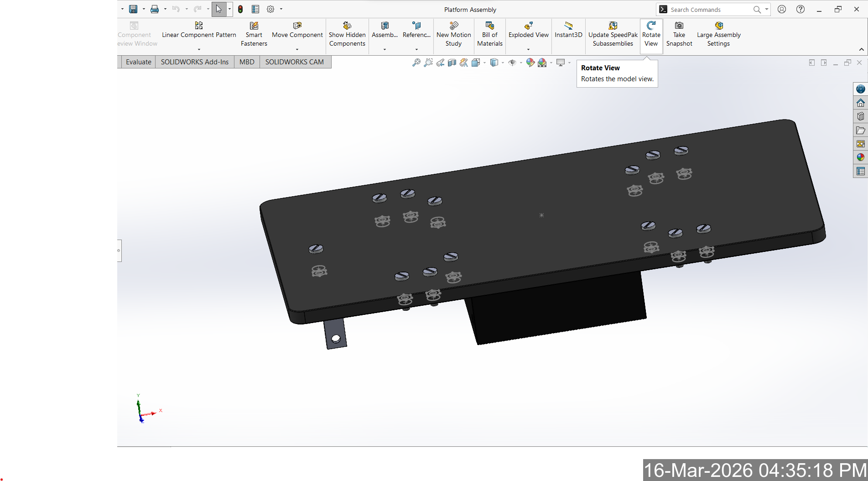Screen dimensions: 868x481
Task: Click the Rebuild traffic light icon
Action: click(240, 9)
